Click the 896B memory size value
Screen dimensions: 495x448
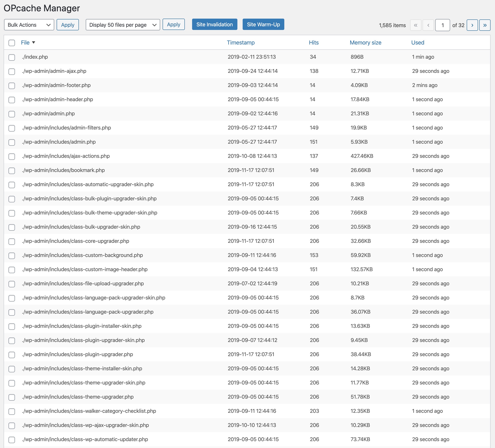pos(357,57)
